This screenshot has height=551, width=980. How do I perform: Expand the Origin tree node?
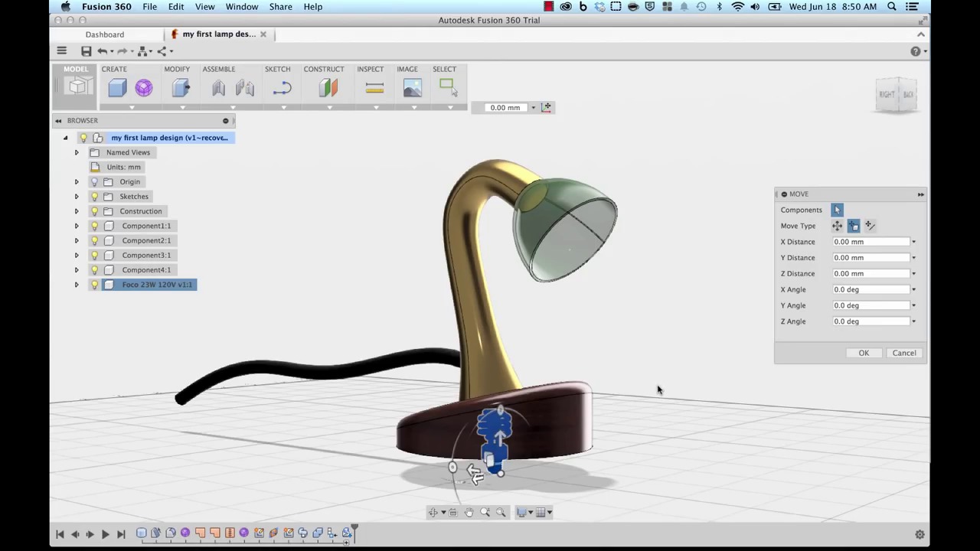77,182
